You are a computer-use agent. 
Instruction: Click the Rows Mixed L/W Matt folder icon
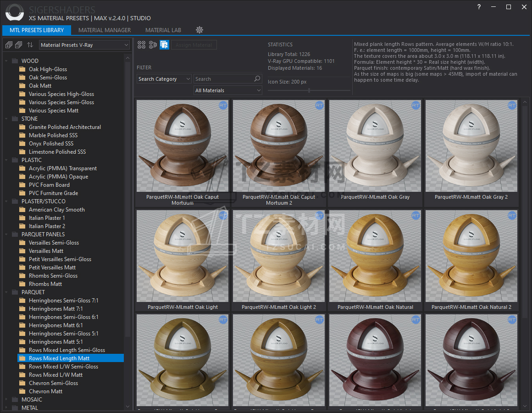pyautogui.click(x=22, y=374)
